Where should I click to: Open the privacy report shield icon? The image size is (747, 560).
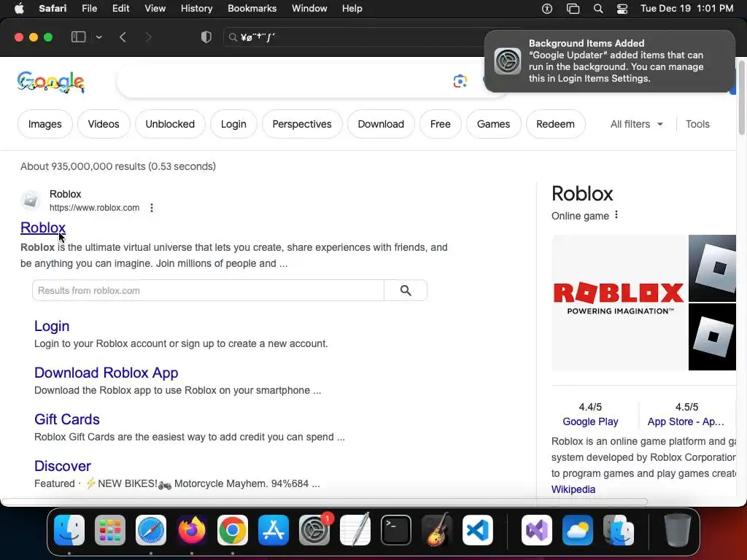pyautogui.click(x=206, y=37)
